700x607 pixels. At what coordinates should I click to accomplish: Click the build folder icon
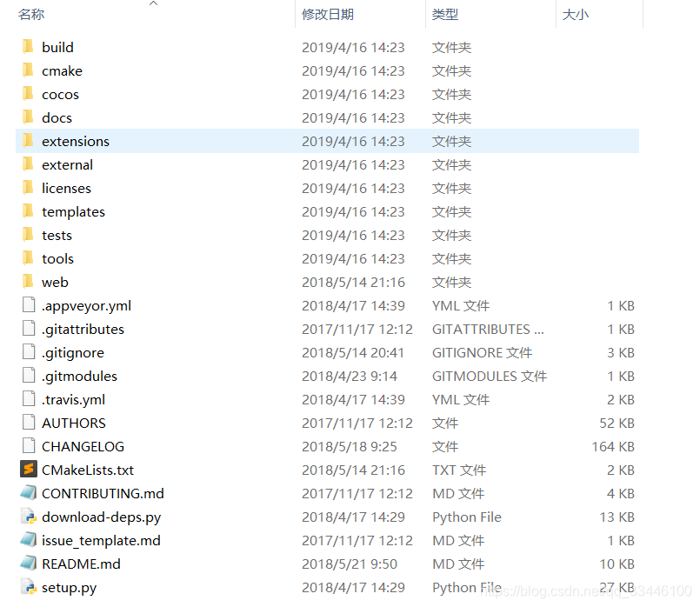click(28, 46)
